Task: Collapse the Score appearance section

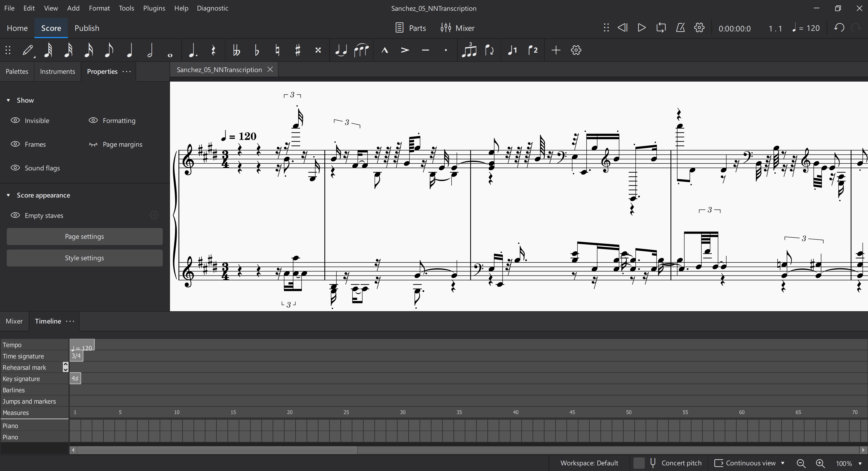Action: click(8, 195)
